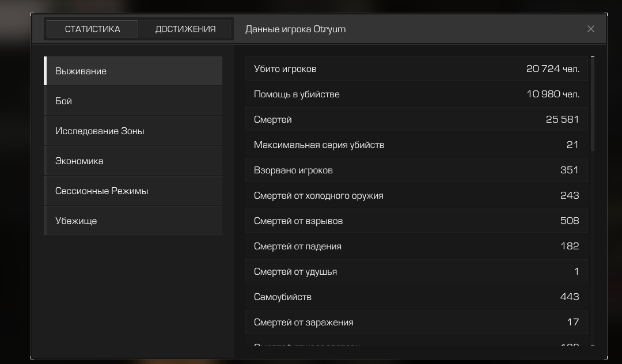Open the Сессионные Режимы category
Image resolution: width=622 pixels, height=364 pixels.
[133, 191]
